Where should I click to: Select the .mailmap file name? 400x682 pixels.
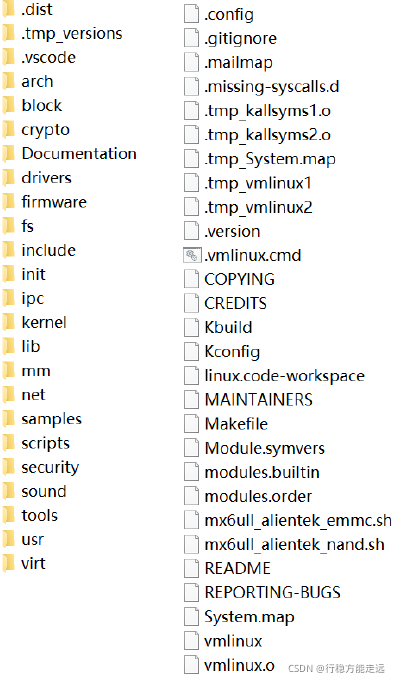(x=239, y=63)
